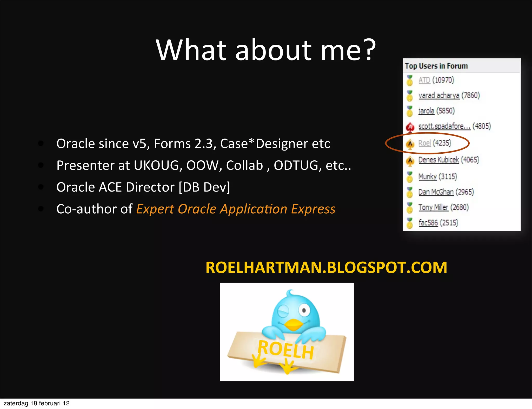This screenshot has width=532, height=409.
Task: Open the Munky user link
Action: click(x=428, y=177)
